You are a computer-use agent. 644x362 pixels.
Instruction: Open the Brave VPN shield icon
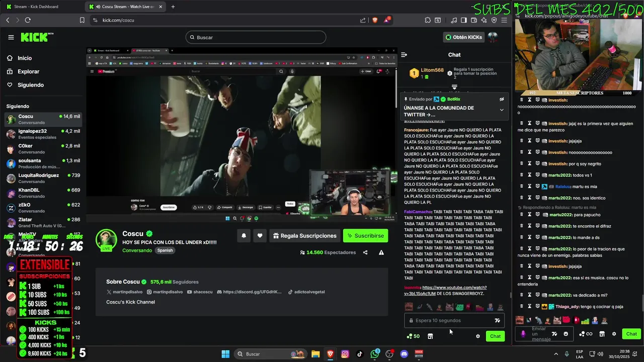[x=494, y=20]
